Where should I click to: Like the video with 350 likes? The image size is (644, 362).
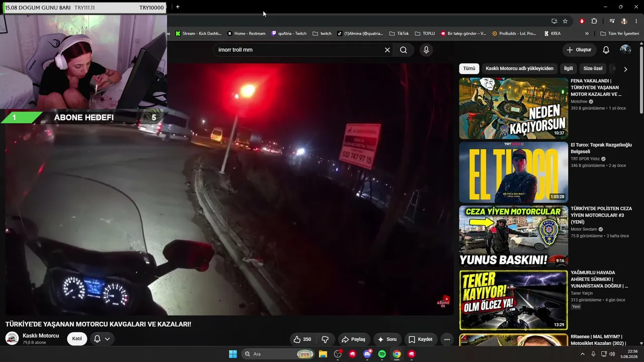coord(302,339)
